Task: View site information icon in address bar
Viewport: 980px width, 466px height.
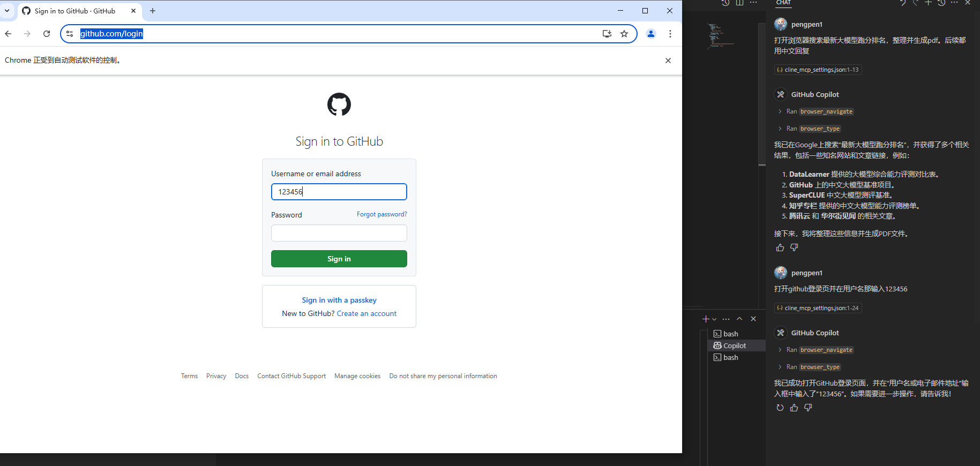Action: coord(70,34)
